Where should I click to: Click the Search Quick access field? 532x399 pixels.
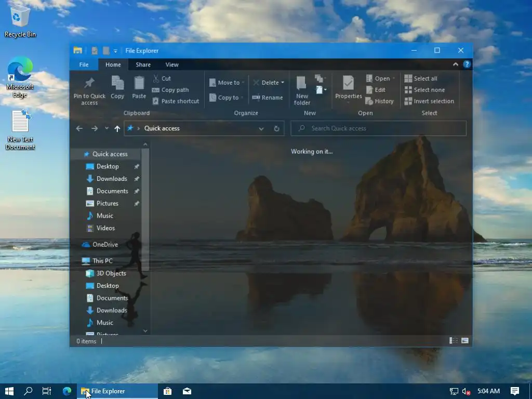[378, 128]
